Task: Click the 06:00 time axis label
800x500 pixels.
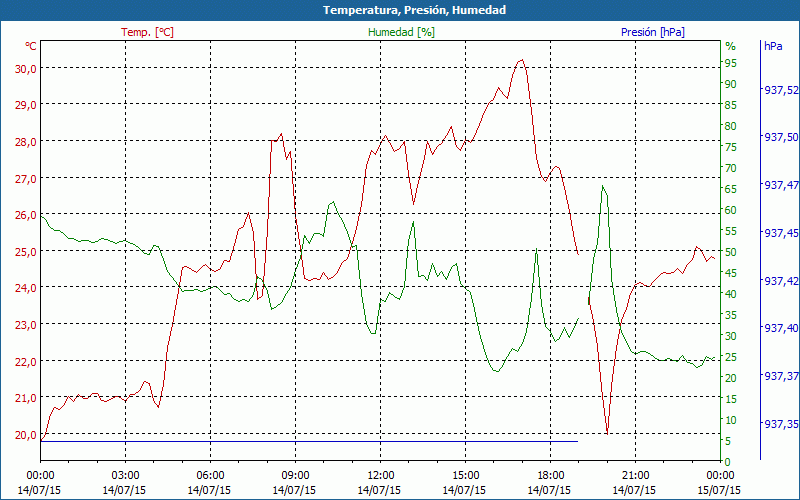Action: tap(210, 476)
